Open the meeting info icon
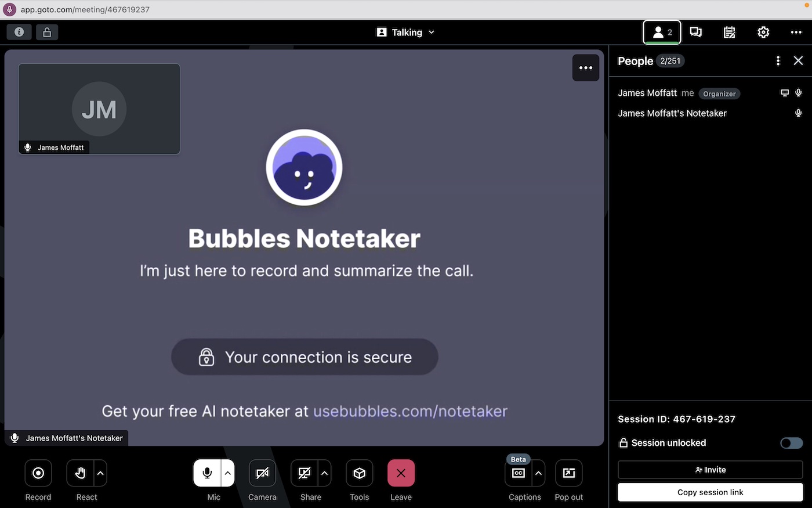Image resolution: width=812 pixels, height=508 pixels. click(x=19, y=32)
